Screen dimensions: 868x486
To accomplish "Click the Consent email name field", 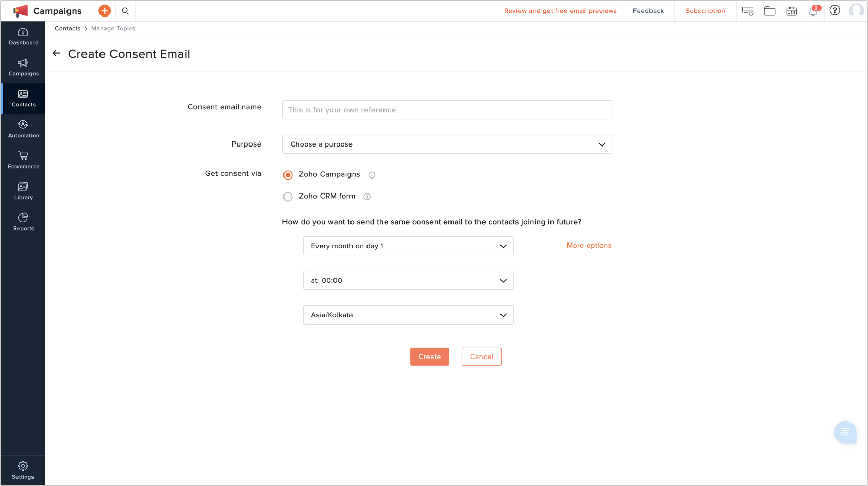I will tap(447, 110).
